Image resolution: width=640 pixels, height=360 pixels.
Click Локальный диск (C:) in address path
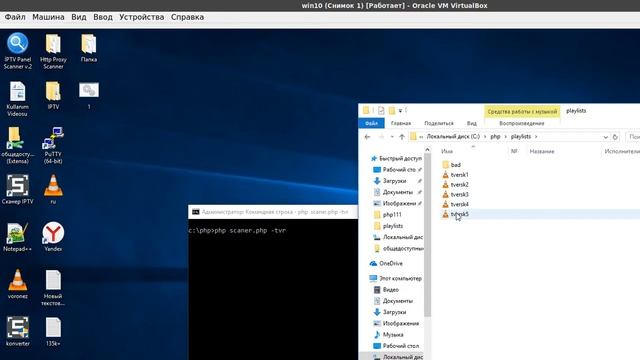tap(453, 136)
